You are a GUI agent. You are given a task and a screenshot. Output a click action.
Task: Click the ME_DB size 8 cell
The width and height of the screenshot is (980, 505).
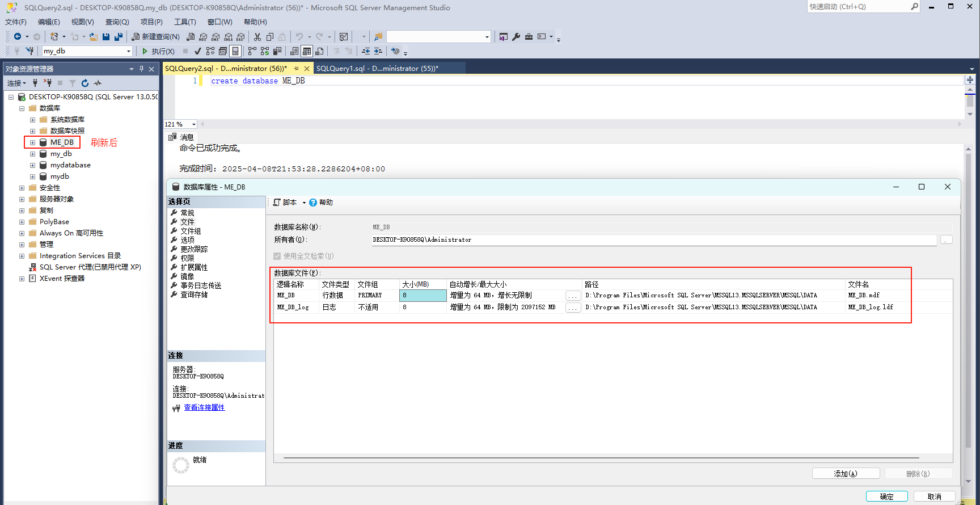(x=423, y=296)
